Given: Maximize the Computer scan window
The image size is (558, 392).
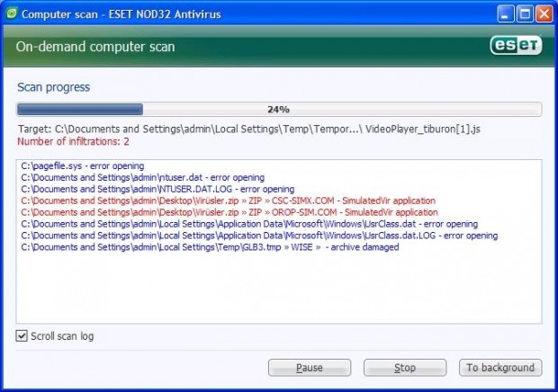Looking at the screenshot, I should coord(525,14).
